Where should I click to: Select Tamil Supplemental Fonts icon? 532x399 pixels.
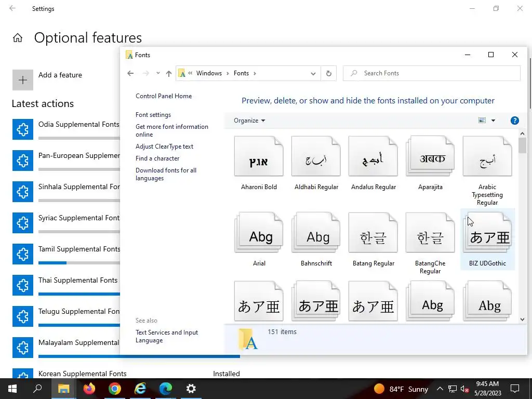[x=23, y=254]
